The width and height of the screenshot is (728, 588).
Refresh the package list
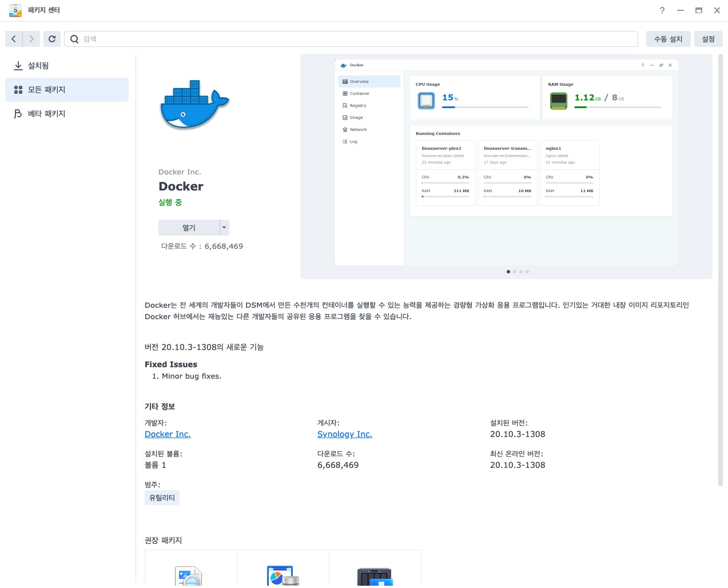point(52,39)
